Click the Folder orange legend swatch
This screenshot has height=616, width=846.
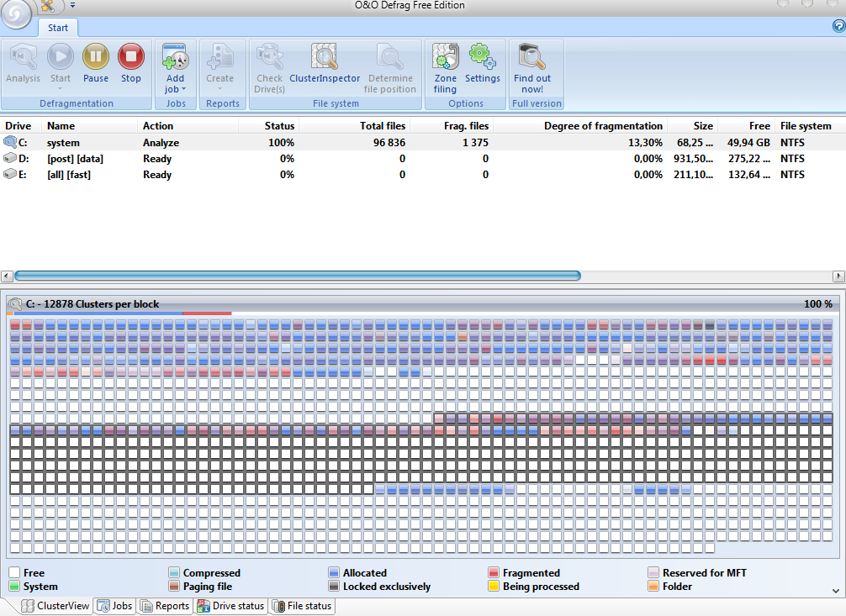click(653, 587)
